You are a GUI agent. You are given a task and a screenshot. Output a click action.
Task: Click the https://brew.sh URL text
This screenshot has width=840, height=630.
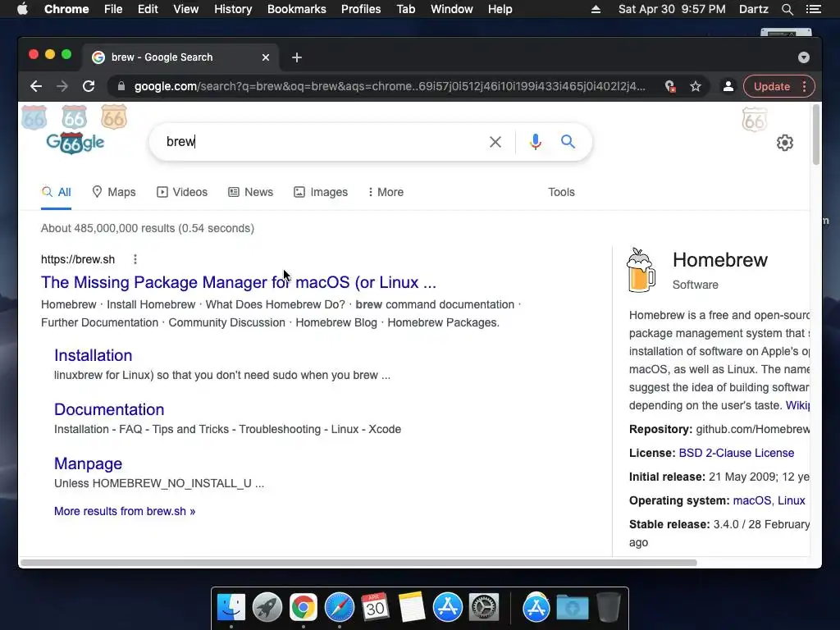78,259
